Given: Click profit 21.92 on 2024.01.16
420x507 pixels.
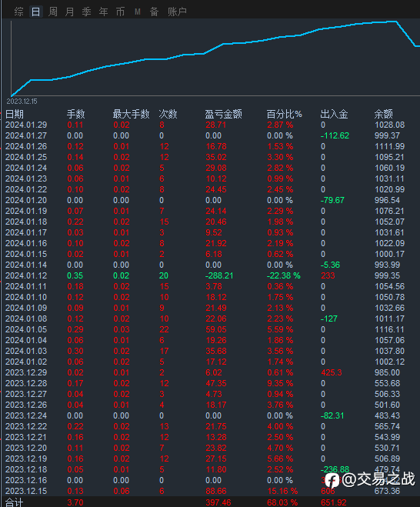Looking at the screenshot, I should pos(216,243).
